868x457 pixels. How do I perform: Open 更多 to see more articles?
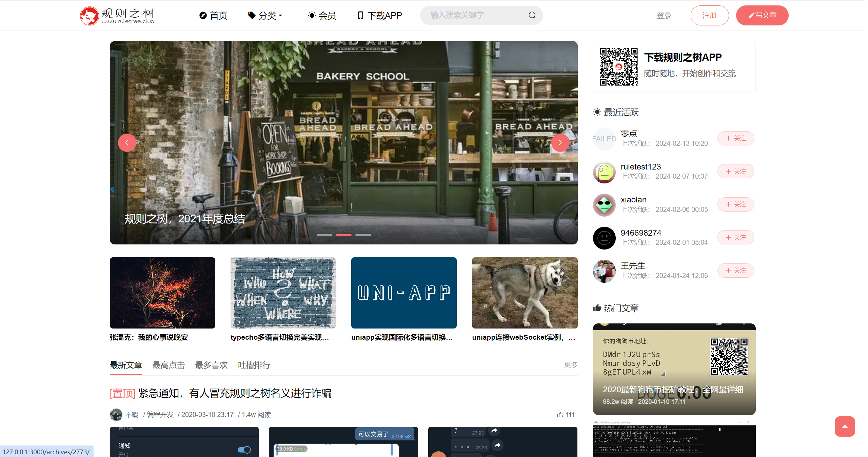coord(571,365)
